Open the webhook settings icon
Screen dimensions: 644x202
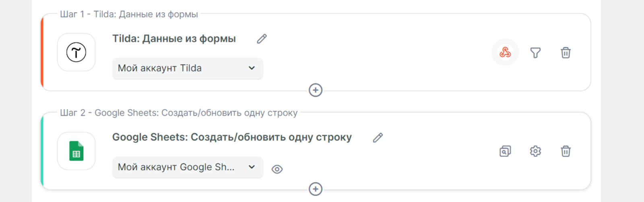tap(505, 53)
